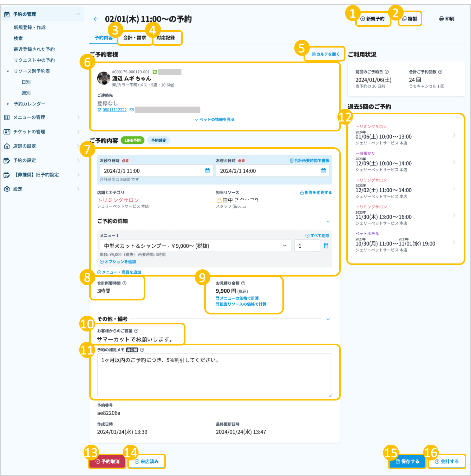Click the calculator icon beside menu quantity
The image size is (471, 476).
(x=326, y=246)
